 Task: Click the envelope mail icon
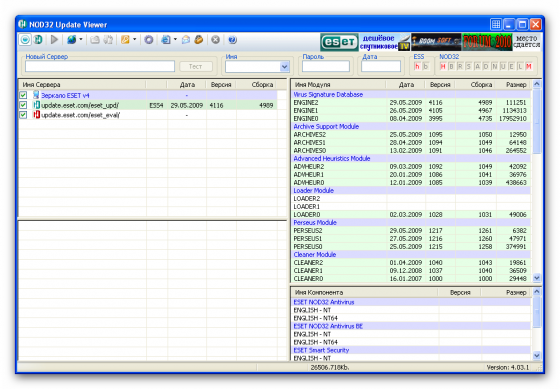point(185,40)
